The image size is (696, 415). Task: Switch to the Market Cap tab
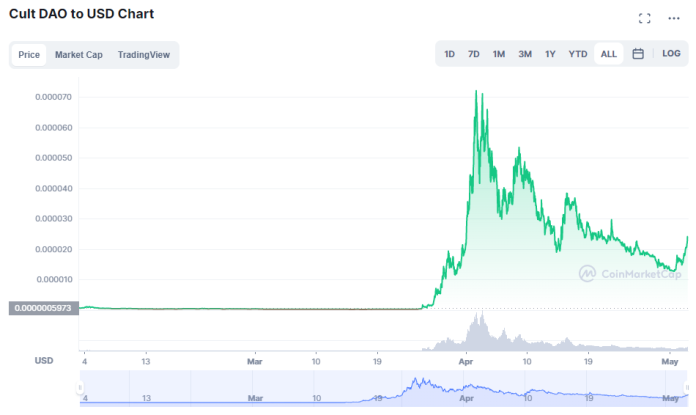tap(79, 55)
